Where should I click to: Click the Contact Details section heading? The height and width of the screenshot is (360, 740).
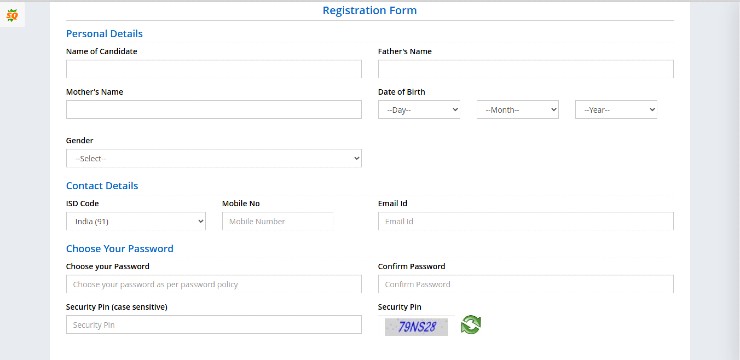tap(102, 185)
